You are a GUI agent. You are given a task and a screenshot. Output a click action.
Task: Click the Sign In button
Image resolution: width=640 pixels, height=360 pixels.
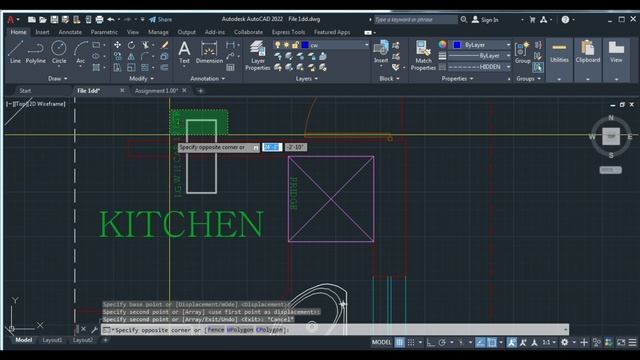coord(485,19)
